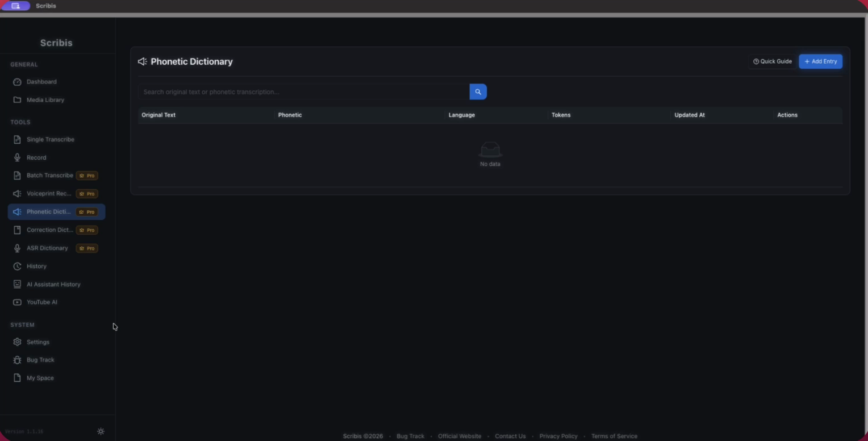Click the ASR Dictionary microphone icon
Viewport: 868px width, 441px height.
coord(17,248)
